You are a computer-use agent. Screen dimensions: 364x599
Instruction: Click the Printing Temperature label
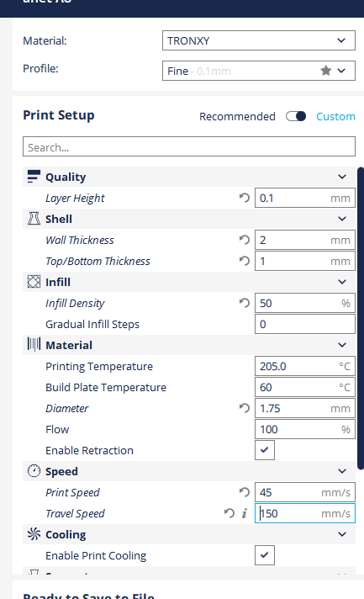pyautogui.click(x=99, y=366)
